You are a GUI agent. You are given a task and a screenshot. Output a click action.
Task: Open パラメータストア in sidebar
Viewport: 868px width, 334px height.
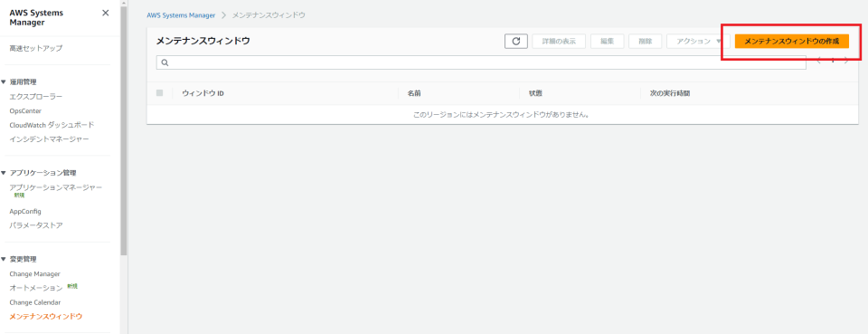pyautogui.click(x=36, y=225)
